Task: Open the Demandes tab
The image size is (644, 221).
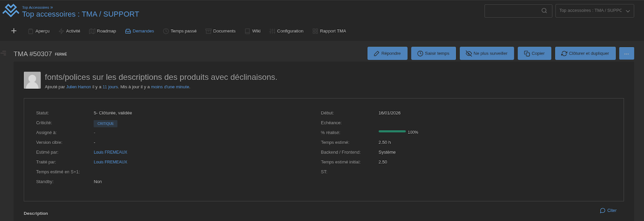Action: pyautogui.click(x=140, y=31)
